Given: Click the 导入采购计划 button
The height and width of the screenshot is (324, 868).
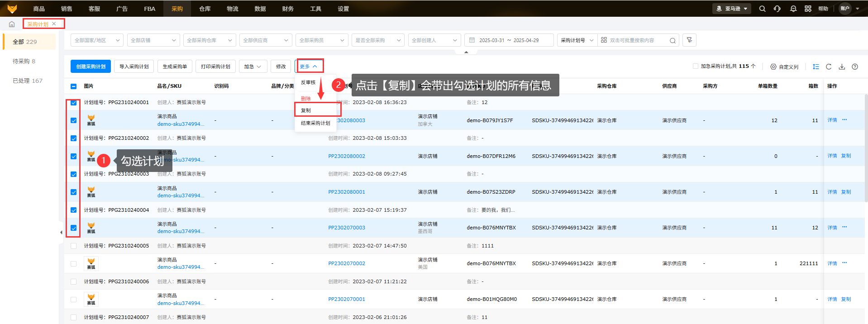Looking at the screenshot, I should [134, 67].
